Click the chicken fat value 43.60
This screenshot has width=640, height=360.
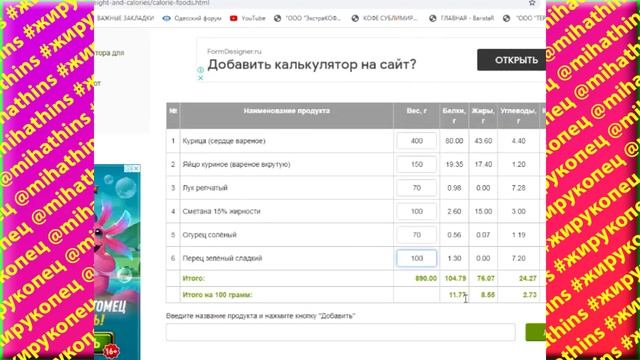pos(483,141)
